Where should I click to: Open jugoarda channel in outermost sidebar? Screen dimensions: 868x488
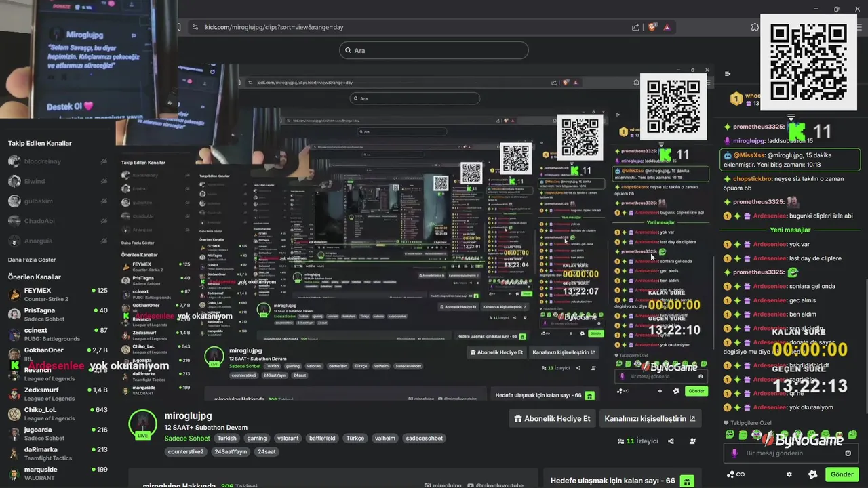57,434
